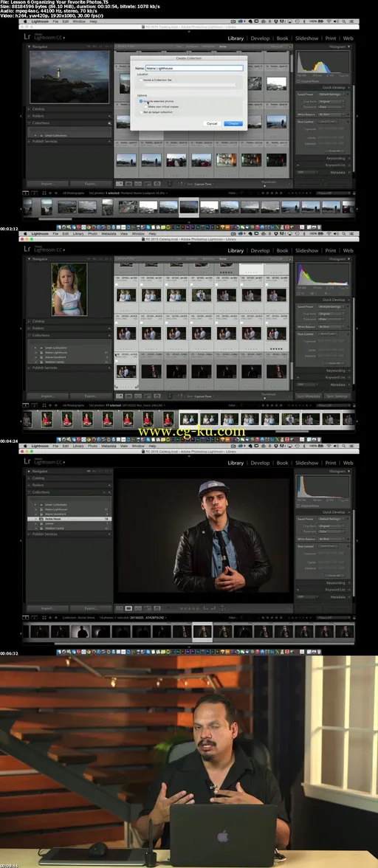Click Create in Create Collection dialog

click(233, 123)
